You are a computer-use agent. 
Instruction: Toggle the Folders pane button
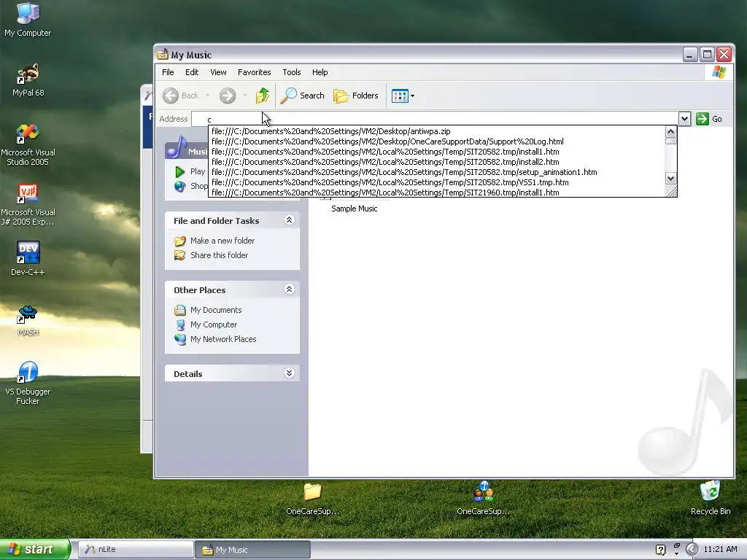tap(355, 96)
